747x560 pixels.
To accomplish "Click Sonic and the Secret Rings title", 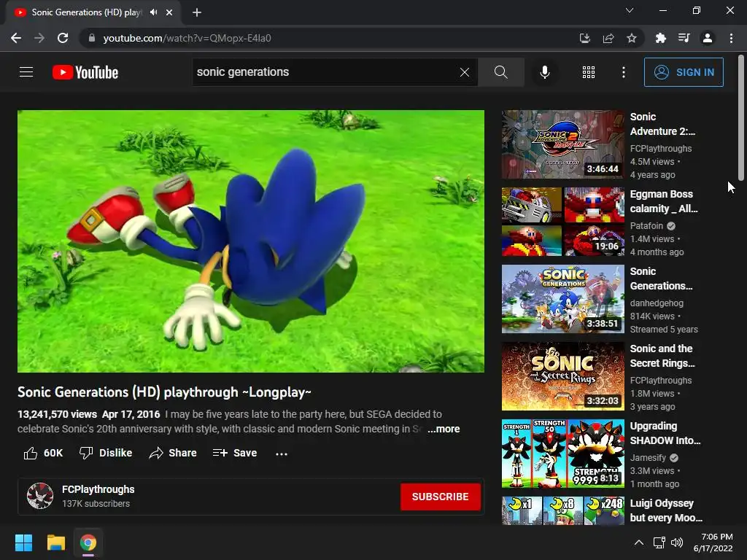I will click(662, 356).
